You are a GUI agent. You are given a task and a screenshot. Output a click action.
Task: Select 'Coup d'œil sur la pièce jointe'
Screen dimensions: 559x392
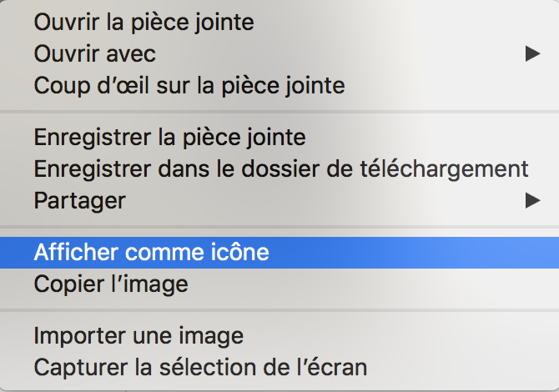click(189, 85)
